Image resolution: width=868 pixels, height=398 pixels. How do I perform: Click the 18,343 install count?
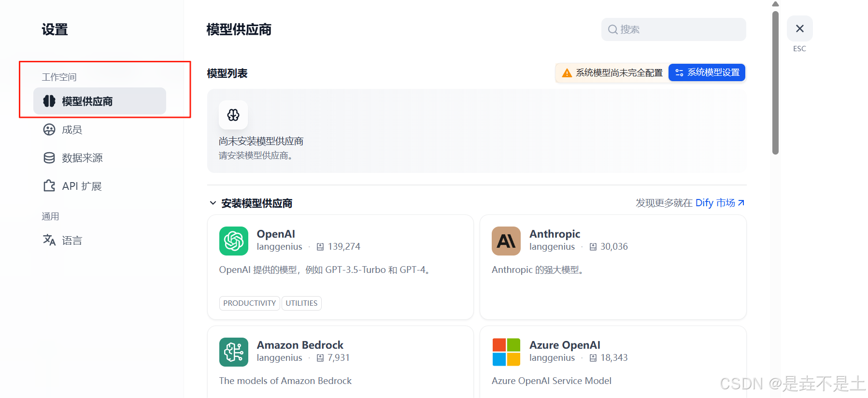[x=614, y=358]
